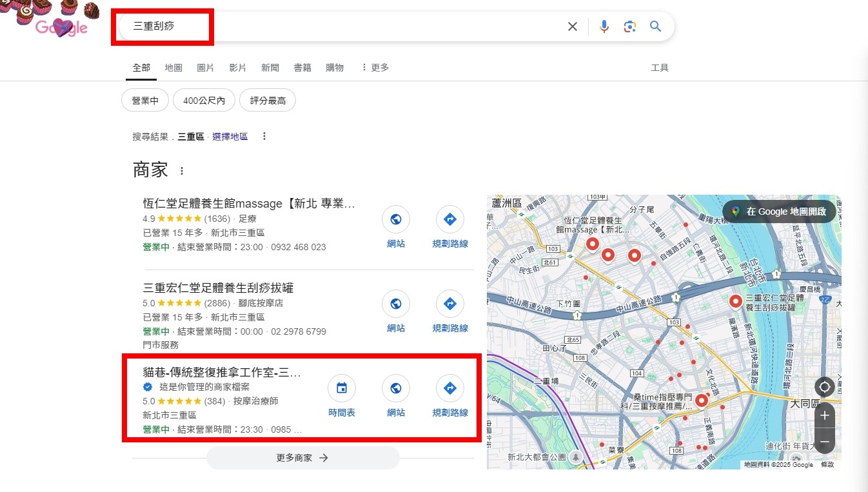Switch to the 影片 tab
Image resolution: width=868 pixels, height=492 pixels.
tap(238, 68)
